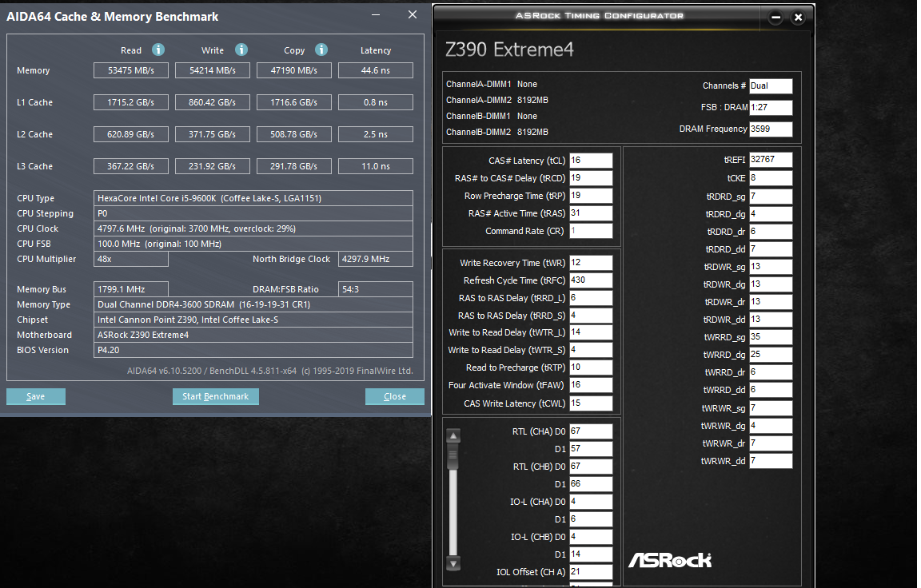
Task: Close the AIDA64 window via X icon
Action: click(x=413, y=14)
